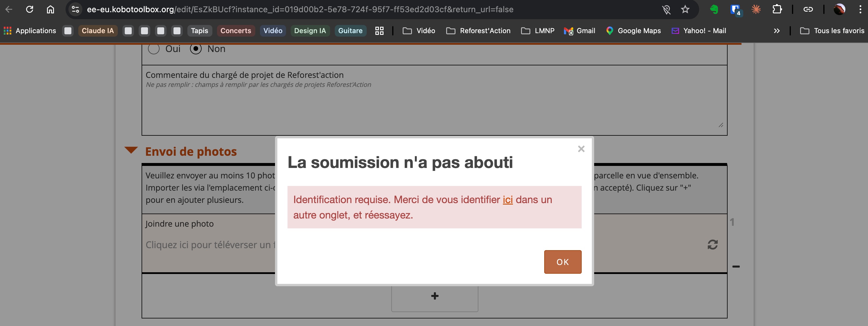868x326 pixels.
Task: Go to browser home page icon
Action: [x=50, y=9]
